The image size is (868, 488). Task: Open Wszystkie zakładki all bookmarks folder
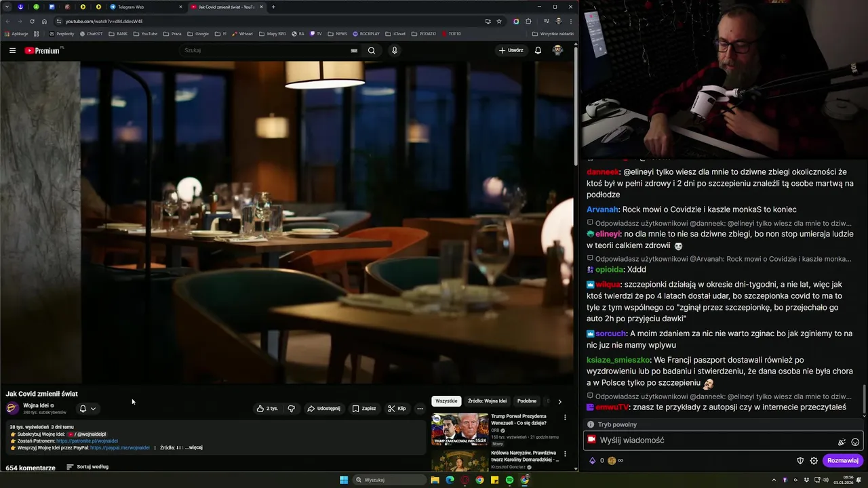point(553,33)
